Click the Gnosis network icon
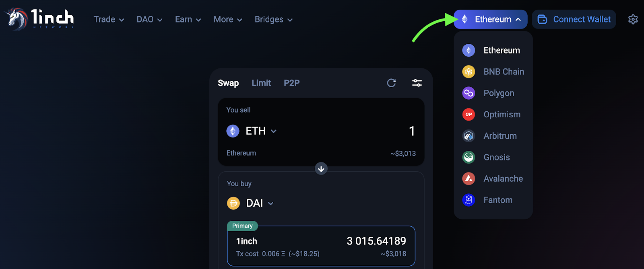This screenshot has height=269, width=644. tap(469, 157)
